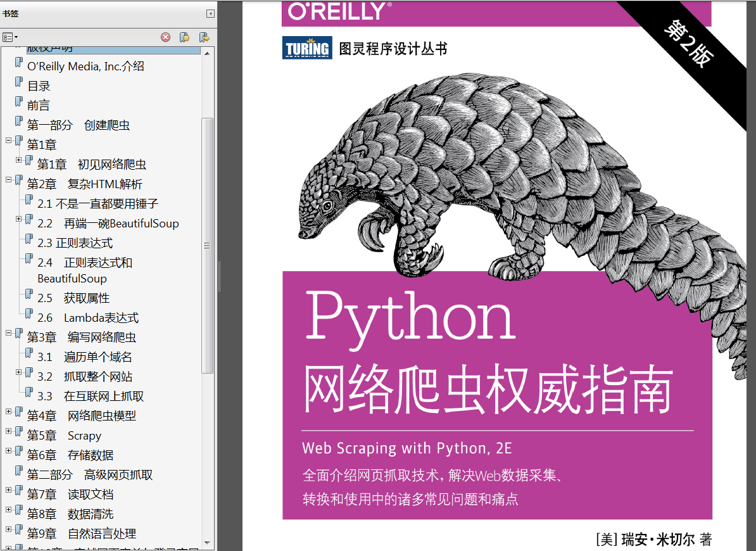The height and width of the screenshot is (551, 756).
Task: Open the 第7章 读取文档 bookmark text
Action: (70, 495)
